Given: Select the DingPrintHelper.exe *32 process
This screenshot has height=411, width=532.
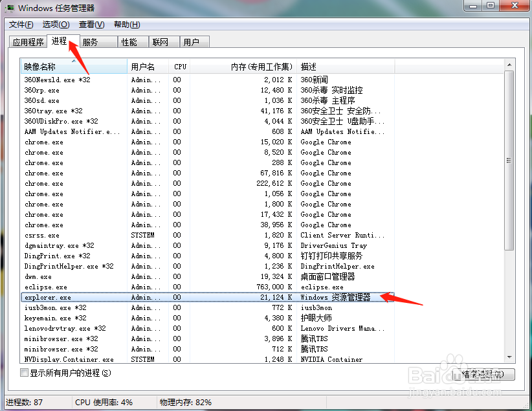Looking at the screenshot, I should pos(208,266).
